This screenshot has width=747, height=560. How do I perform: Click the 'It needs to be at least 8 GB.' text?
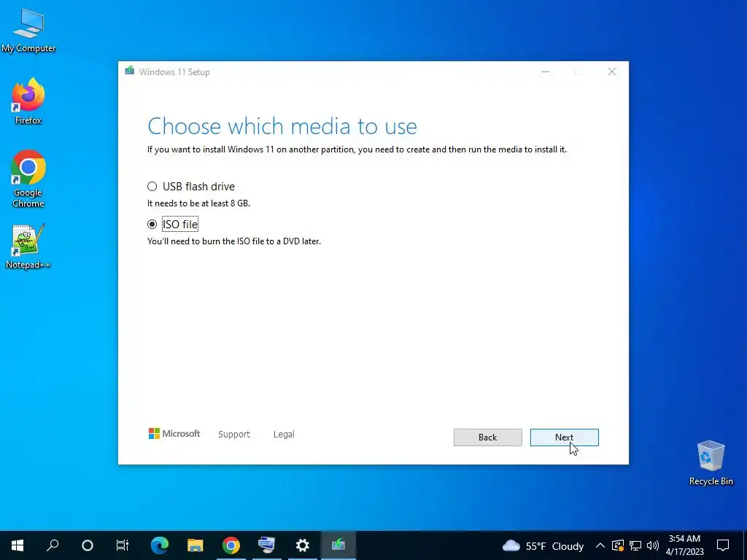click(198, 203)
